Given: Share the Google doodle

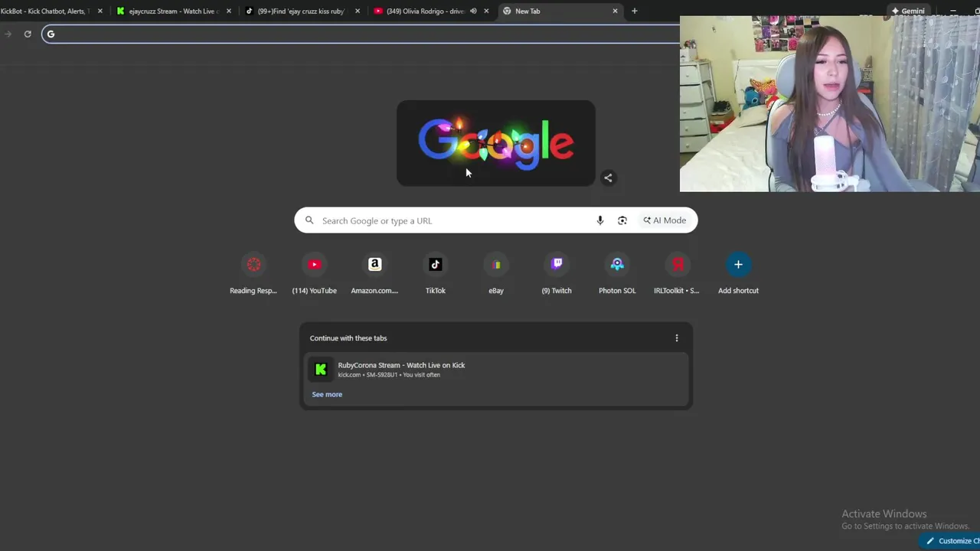Looking at the screenshot, I should click(608, 178).
